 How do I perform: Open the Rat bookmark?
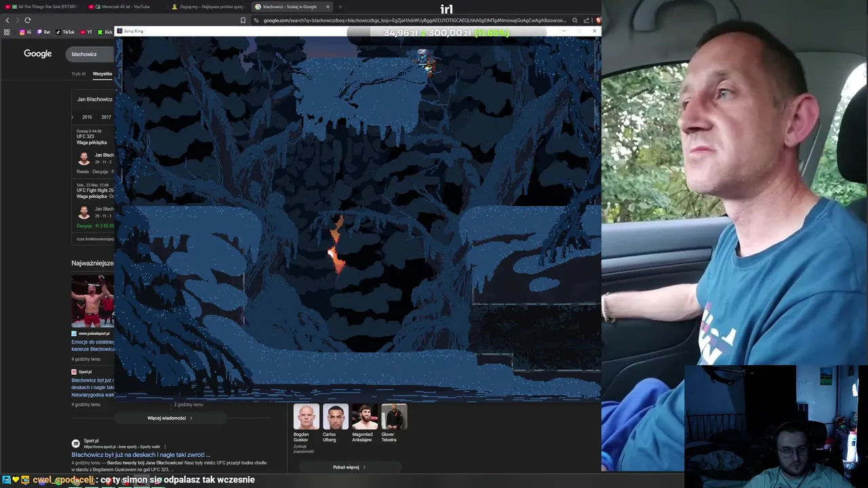pos(43,32)
